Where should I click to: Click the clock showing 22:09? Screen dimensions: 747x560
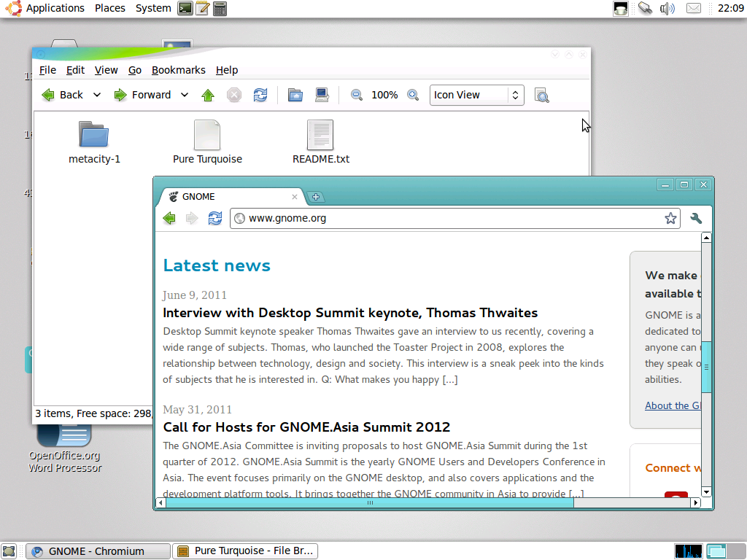click(x=730, y=8)
